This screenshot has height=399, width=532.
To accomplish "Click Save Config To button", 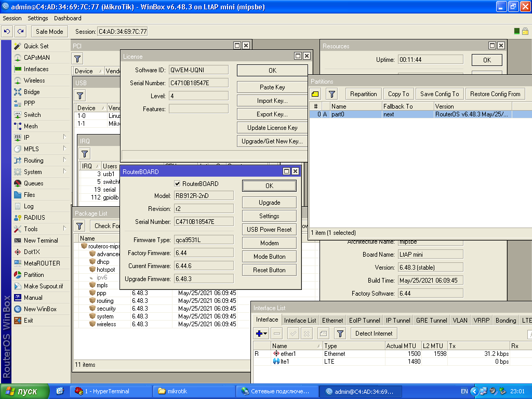I will pyautogui.click(x=440, y=94).
